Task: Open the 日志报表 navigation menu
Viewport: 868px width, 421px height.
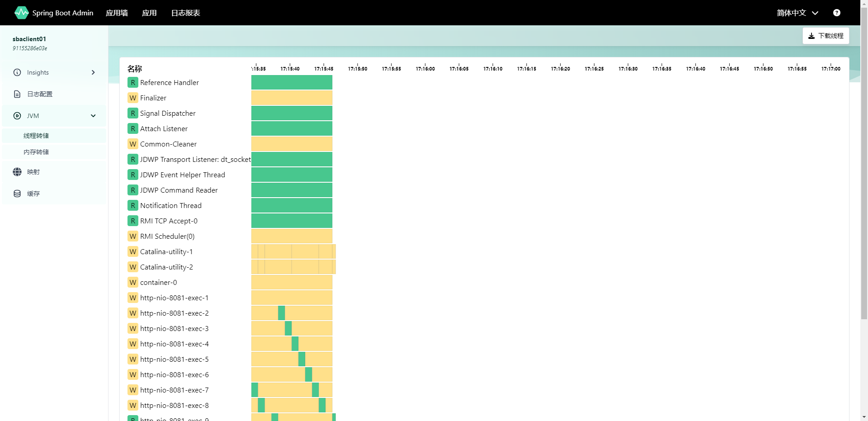Action: point(185,13)
